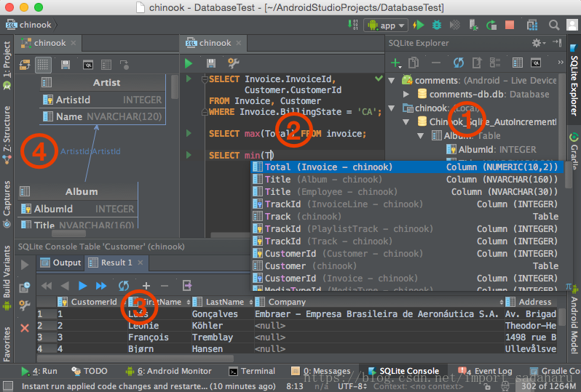The image size is (581, 392).
Task: Run the SQL console script
Action: pyautogui.click(x=189, y=63)
